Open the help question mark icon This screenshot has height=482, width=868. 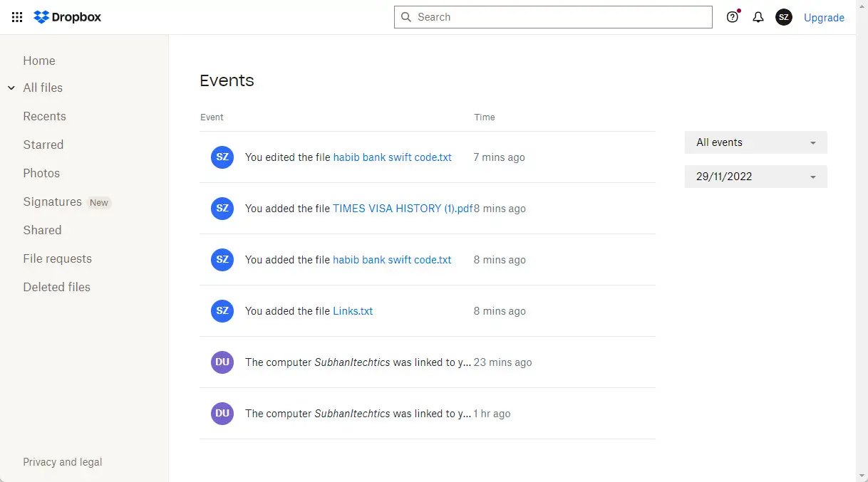[733, 17]
